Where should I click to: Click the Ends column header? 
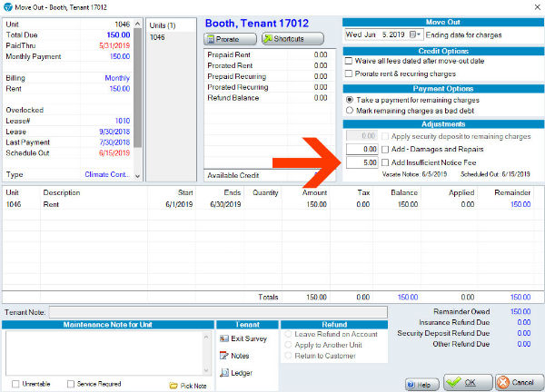pos(233,192)
